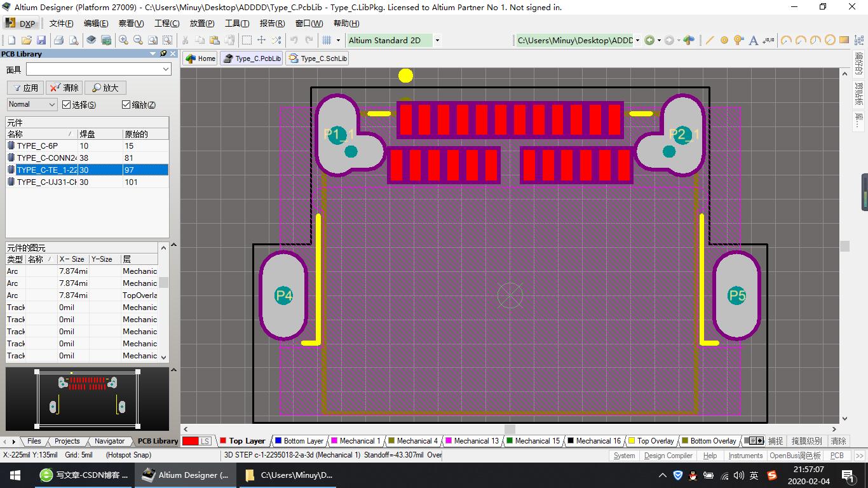Open the 文件(F) menu
Screen dimensions: 868x488
coord(62,24)
